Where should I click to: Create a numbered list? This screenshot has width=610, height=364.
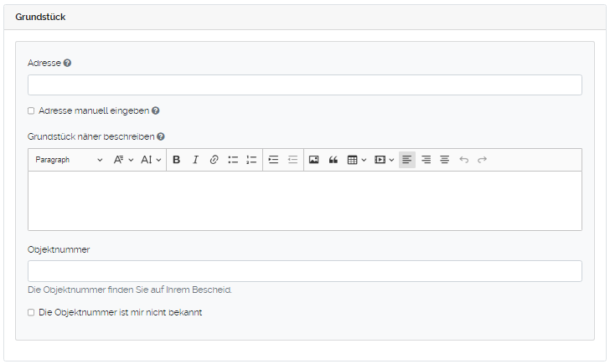point(251,160)
